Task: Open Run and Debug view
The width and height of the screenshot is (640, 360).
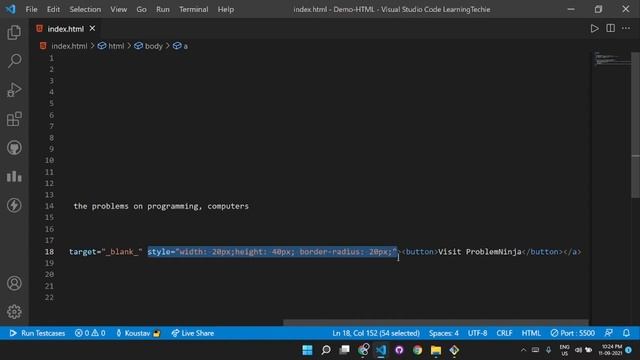Action: (14, 90)
